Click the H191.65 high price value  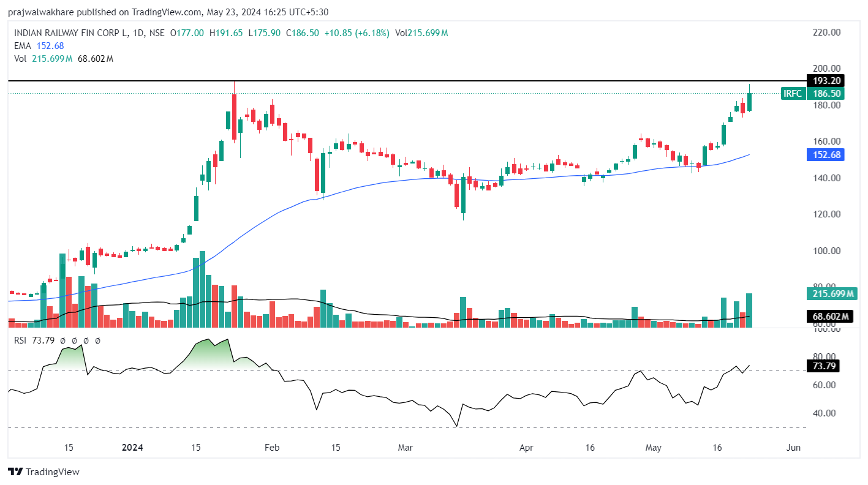(226, 33)
